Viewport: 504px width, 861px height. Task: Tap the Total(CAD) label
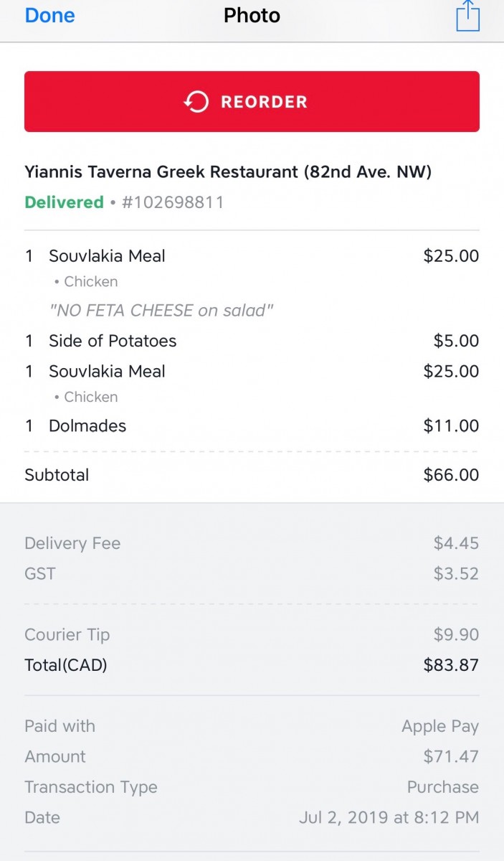(x=65, y=665)
